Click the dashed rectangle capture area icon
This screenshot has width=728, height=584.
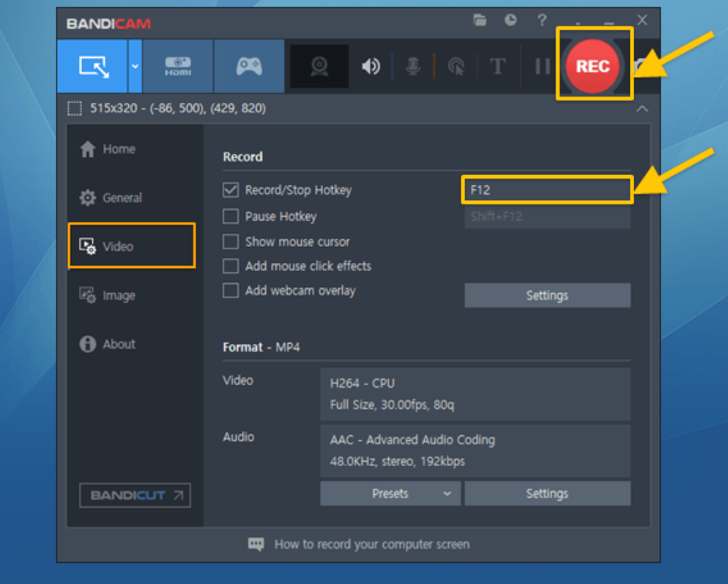click(x=74, y=108)
